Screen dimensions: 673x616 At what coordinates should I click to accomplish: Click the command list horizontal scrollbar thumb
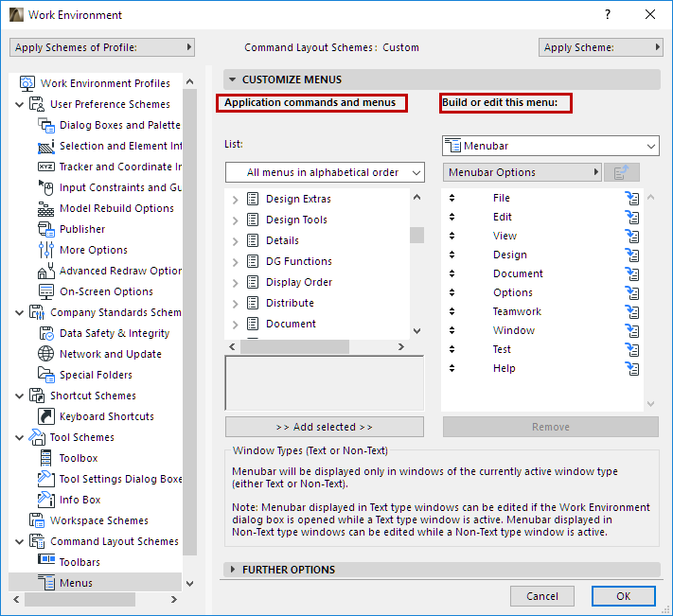pyautogui.click(x=294, y=346)
